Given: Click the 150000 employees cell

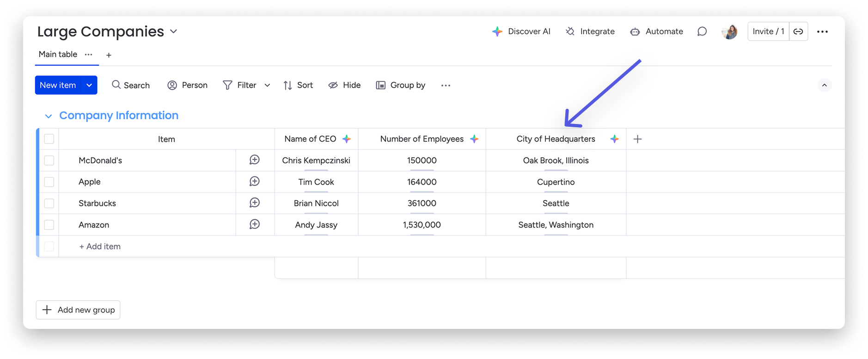Looking at the screenshot, I should point(422,160).
